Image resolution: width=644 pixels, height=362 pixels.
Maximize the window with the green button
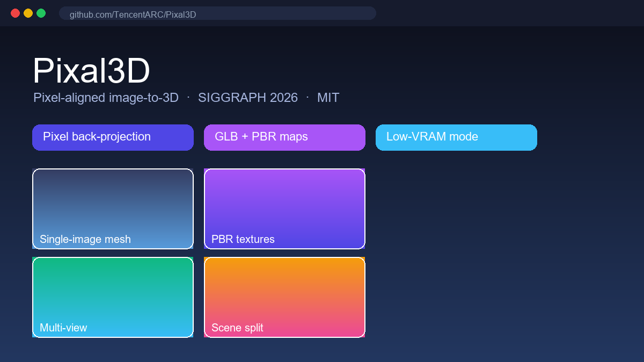click(41, 13)
